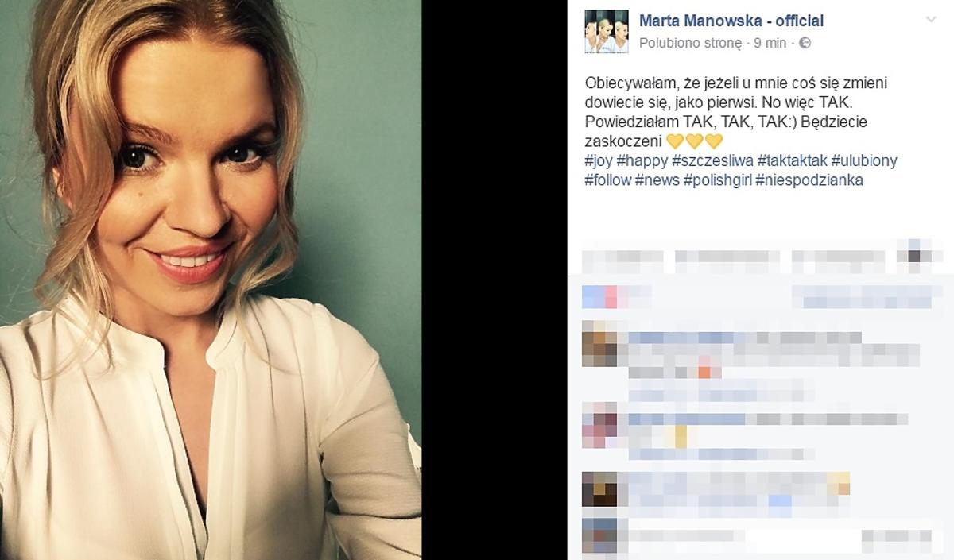Screen dimensions: 954x560
Task: Open the '9 min' post timestamp
Action: coord(770,43)
